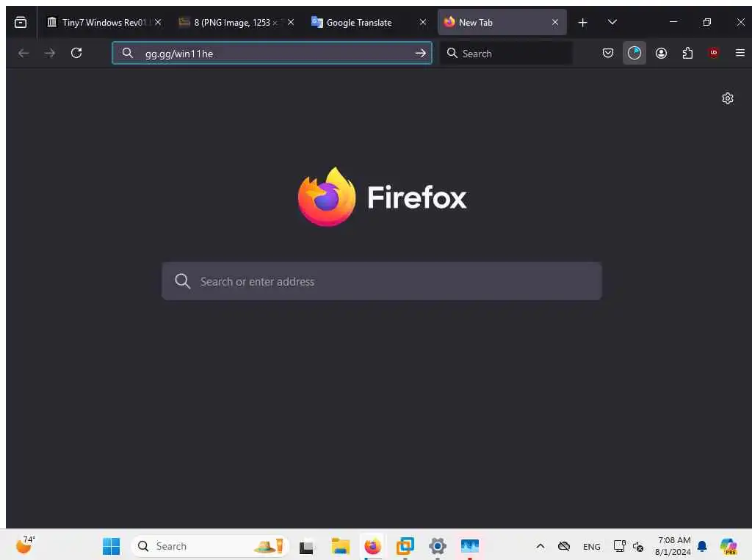Switch to the 8 (PNG Image) tab
The height and width of the screenshot is (560, 752).
tap(233, 22)
